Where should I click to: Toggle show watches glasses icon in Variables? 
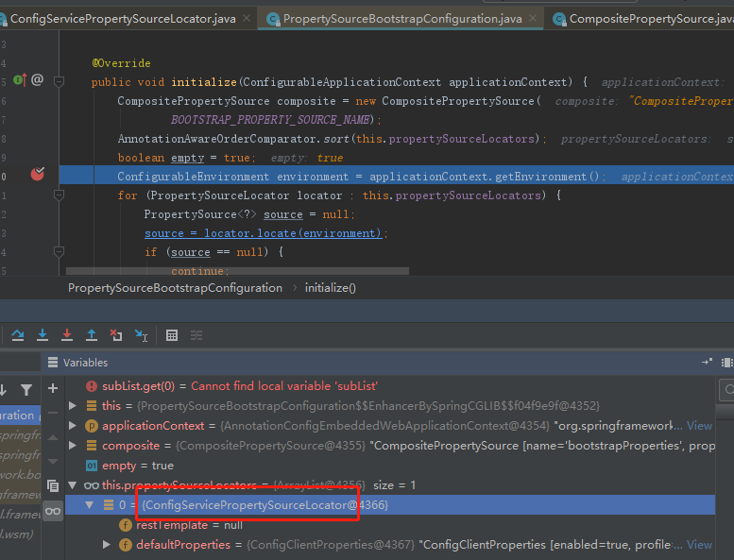tap(53, 512)
